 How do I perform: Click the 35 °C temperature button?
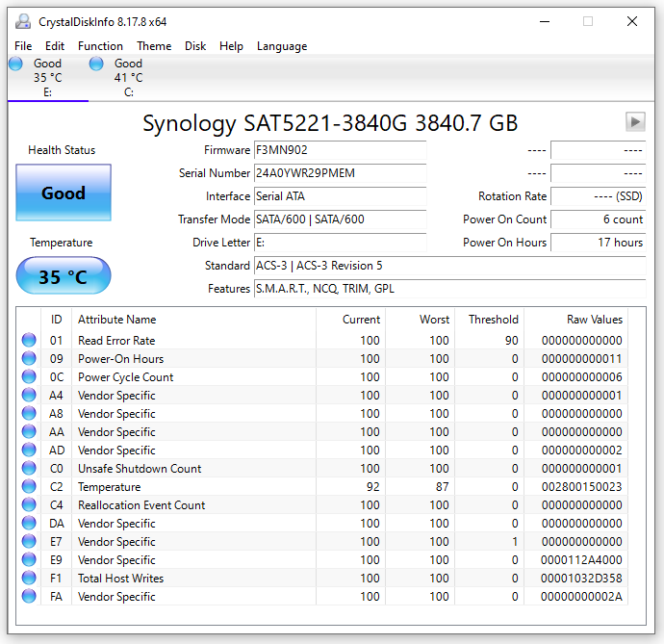click(64, 277)
